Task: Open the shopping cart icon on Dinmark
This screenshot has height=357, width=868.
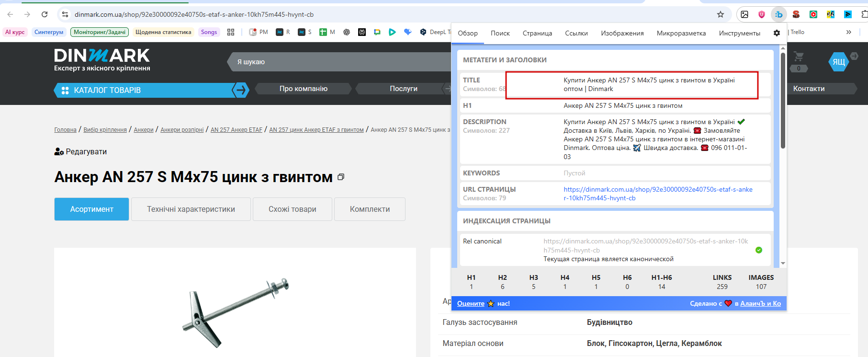Action: click(x=799, y=57)
